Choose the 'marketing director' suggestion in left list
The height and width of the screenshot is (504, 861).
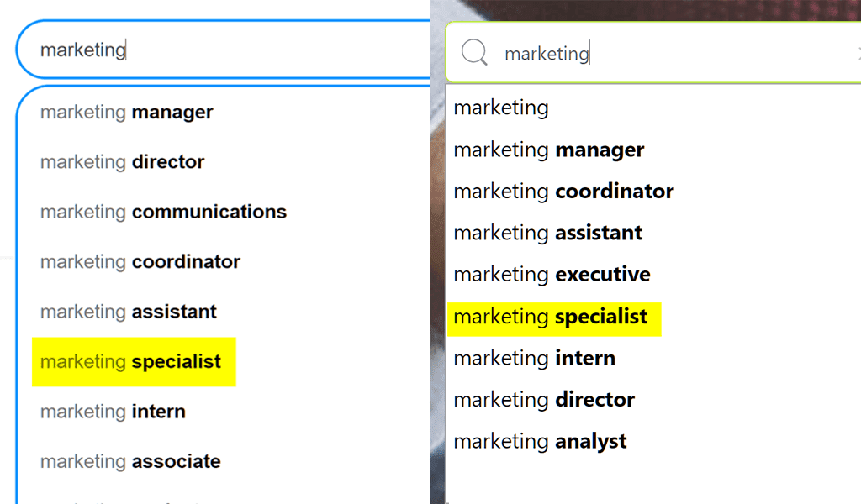tap(122, 161)
